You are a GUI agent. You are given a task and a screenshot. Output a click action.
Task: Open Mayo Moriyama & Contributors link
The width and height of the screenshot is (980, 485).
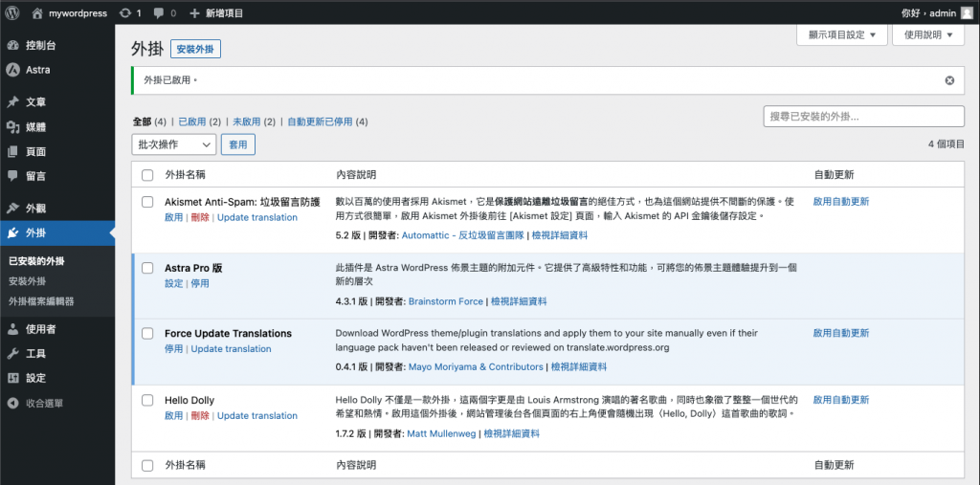[x=476, y=367]
